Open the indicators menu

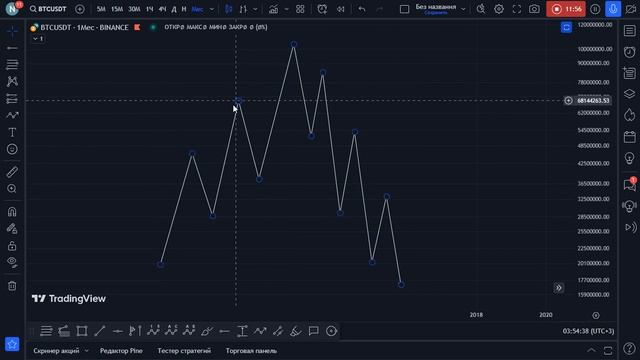(x=273, y=9)
